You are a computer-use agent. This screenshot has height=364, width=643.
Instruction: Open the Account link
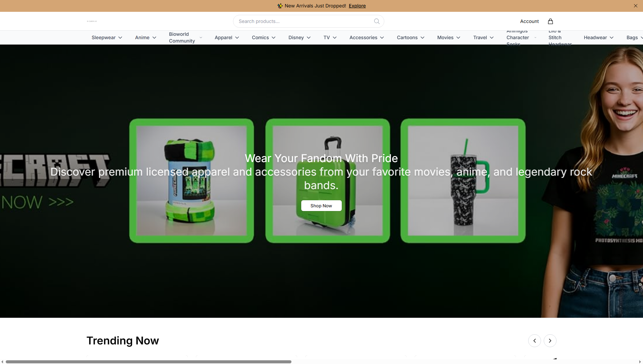[x=530, y=21]
